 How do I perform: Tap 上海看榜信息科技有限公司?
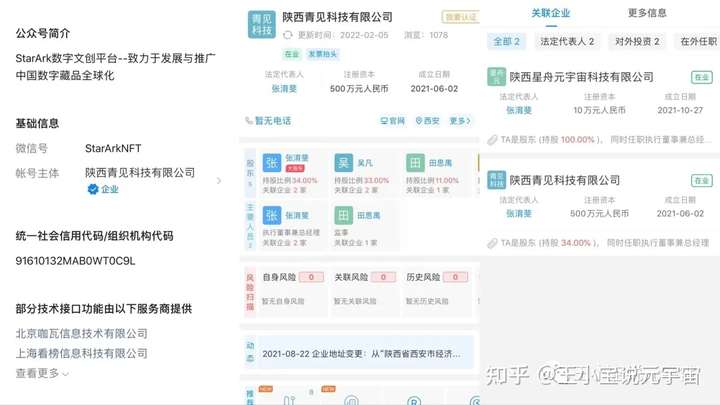click(82, 353)
